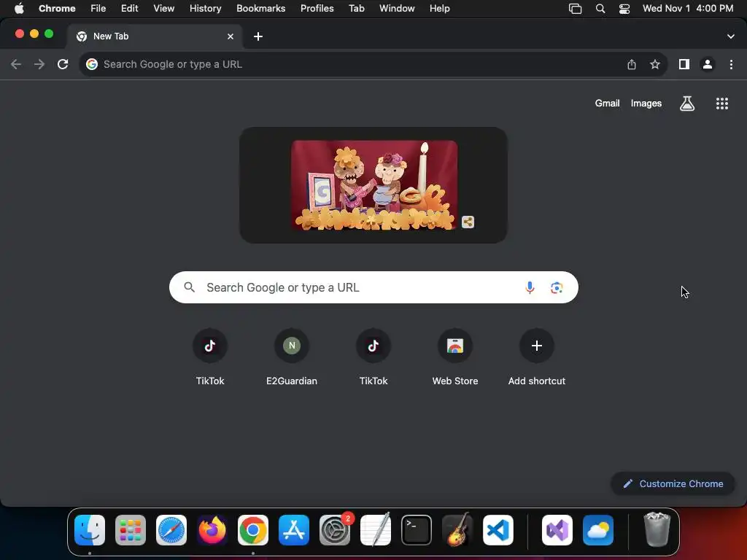Launch Google Chrome from the dock
The image size is (747, 560).
point(253,530)
